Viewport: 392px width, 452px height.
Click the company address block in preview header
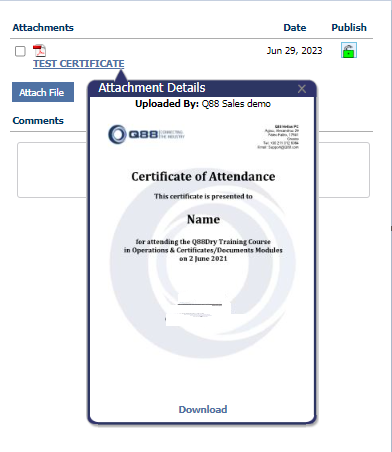coord(278,137)
